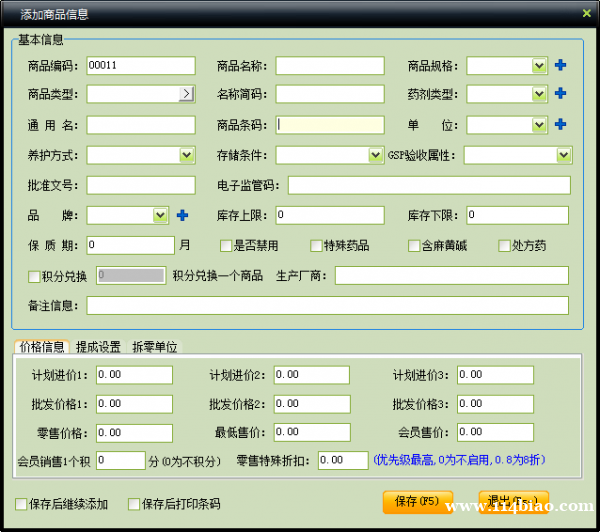Check the 含麻黄碱 option
Viewport: 600px width, 532px height.
coord(414,246)
